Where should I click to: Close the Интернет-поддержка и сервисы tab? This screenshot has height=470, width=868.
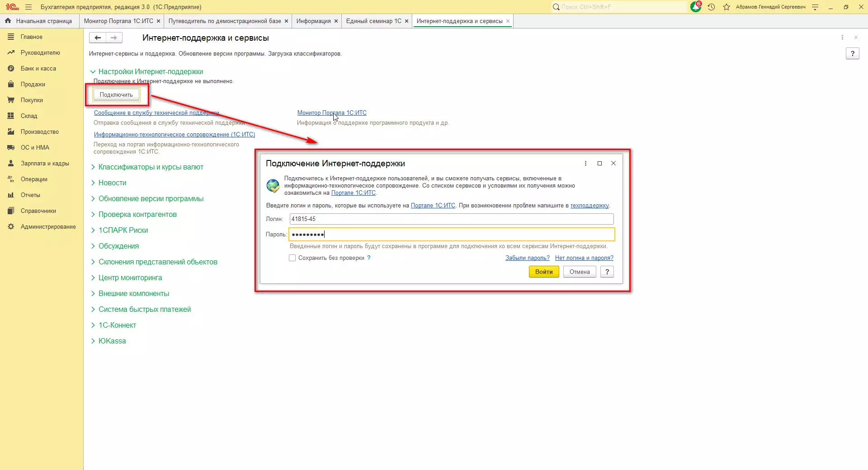[508, 21]
